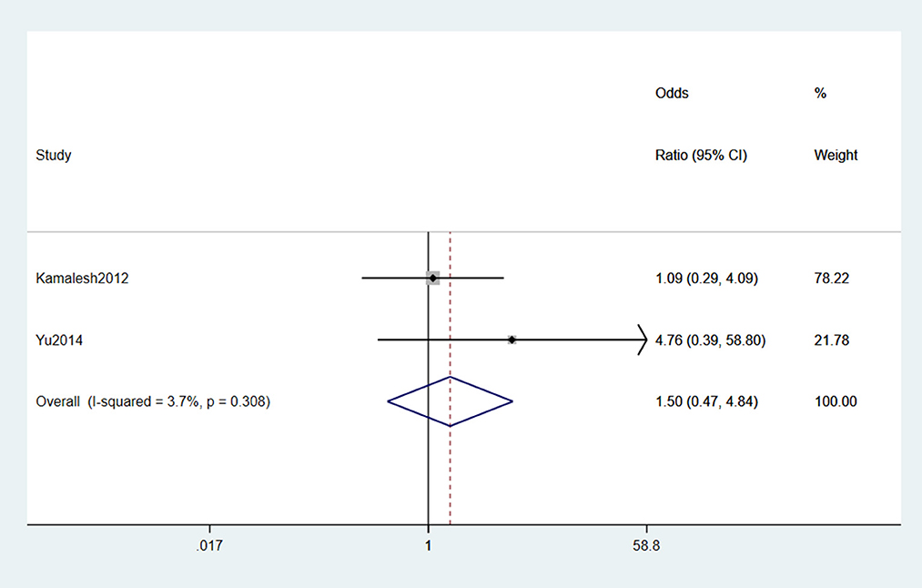This screenshot has width=922, height=588.
Task: Click the Yu2014 confidence interval arrowhead
Action: 642,340
